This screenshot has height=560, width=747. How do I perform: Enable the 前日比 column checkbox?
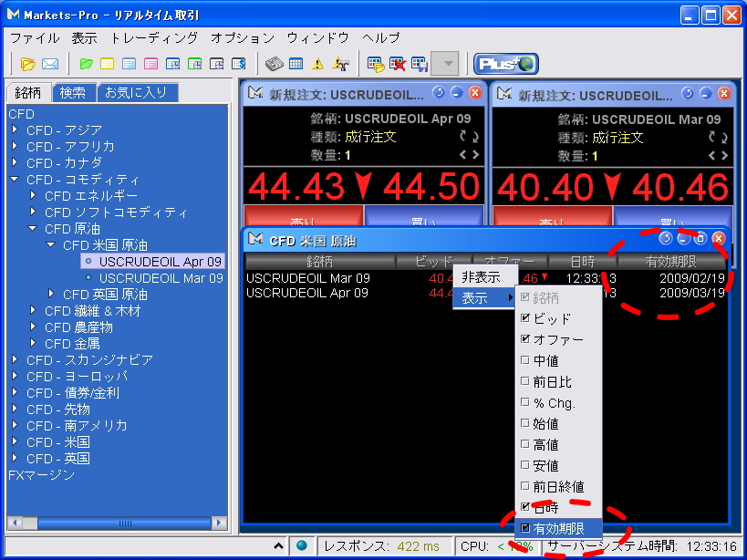point(525,381)
